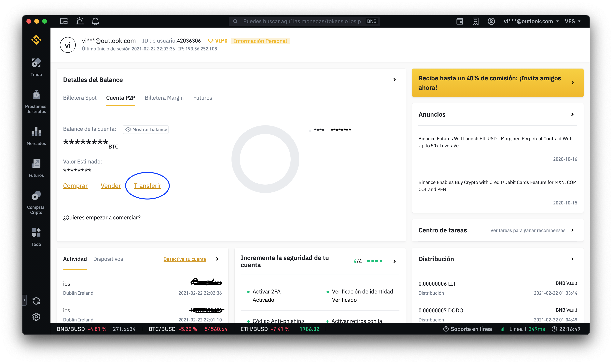Viewport: 612px width, 364px height.
Task: Toggle Mostrar balance visibility
Action: [x=146, y=130]
